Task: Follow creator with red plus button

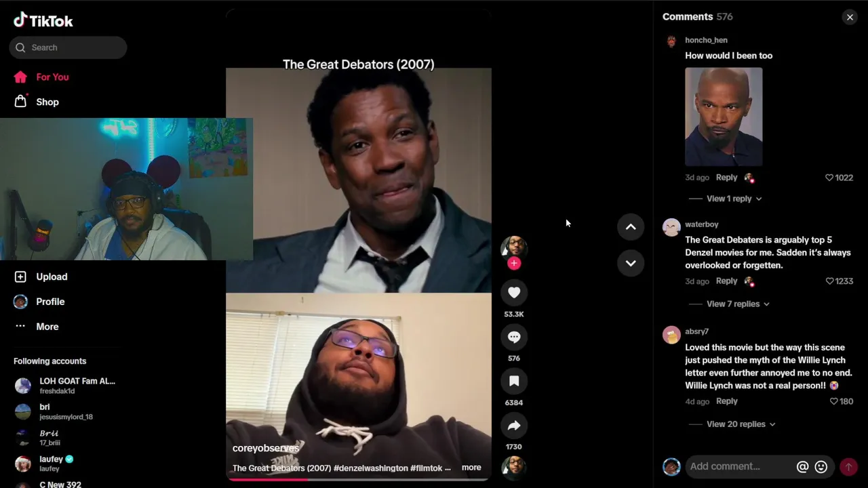Action: (x=514, y=263)
